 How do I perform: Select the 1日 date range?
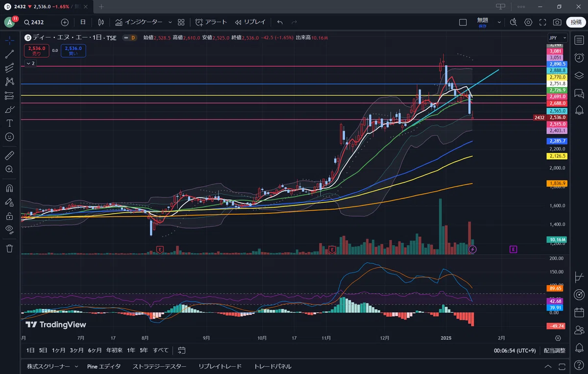click(x=30, y=350)
